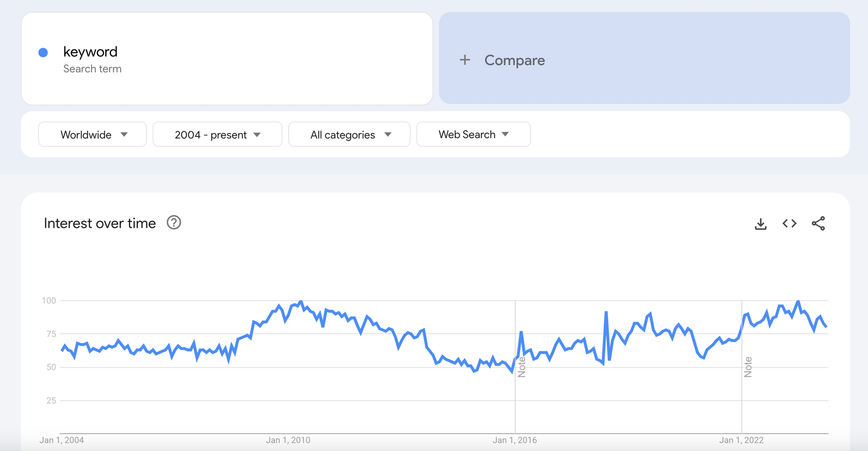Open the All categories dropdown
This screenshot has height=451, width=868.
(349, 134)
